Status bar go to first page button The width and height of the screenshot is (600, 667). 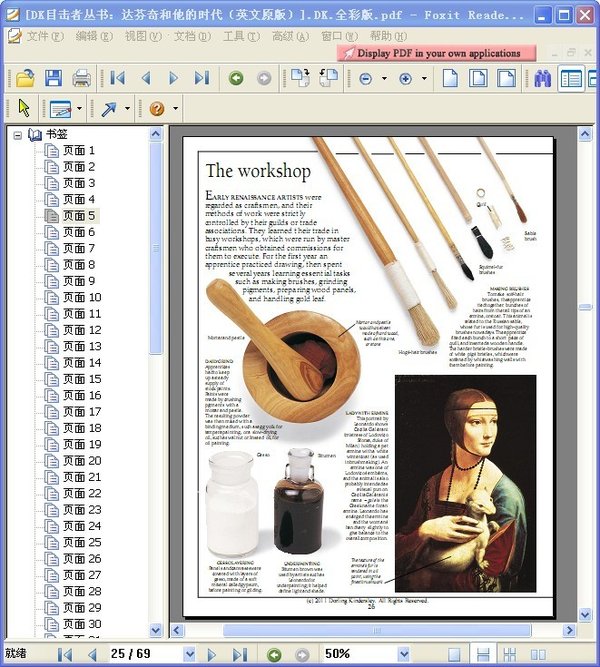[x=64, y=655]
